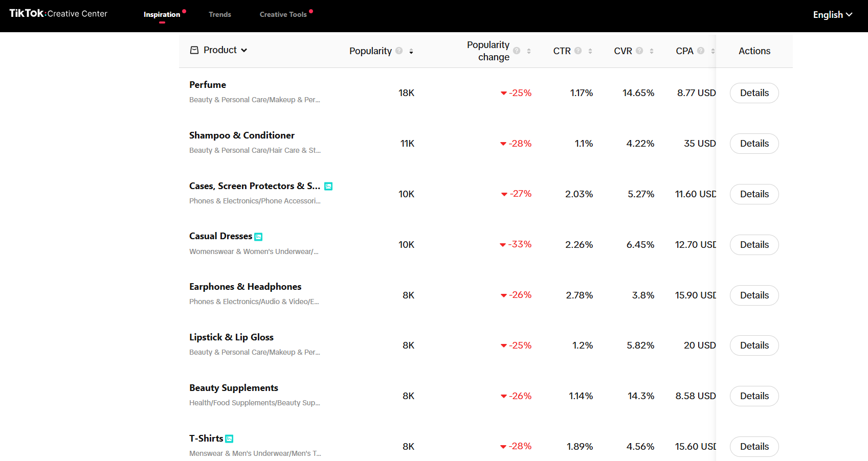Open the Earphones & Headphones product link

pyautogui.click(x=245, y=287)
